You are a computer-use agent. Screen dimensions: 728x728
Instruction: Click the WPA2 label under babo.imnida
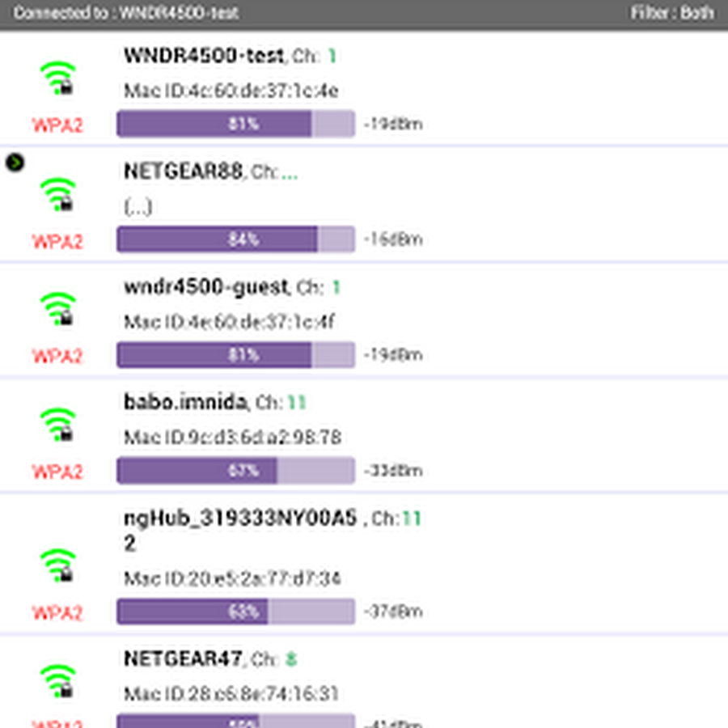pos(57,472)
